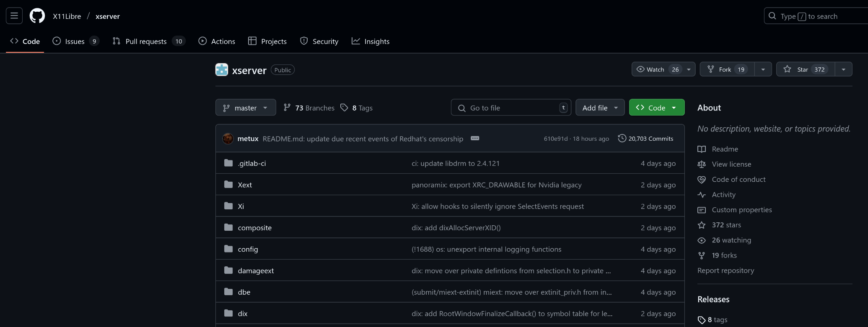868x327 pixels.
Task: Open 'dix: add dixAllocServerXID()' commit
Action: click(456, 228)
